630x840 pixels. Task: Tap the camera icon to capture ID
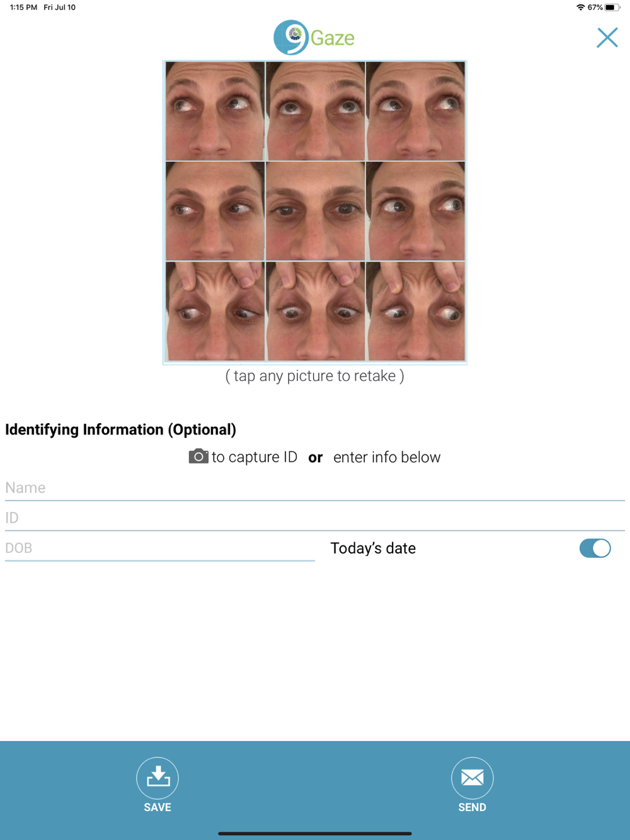pos(198,457)
